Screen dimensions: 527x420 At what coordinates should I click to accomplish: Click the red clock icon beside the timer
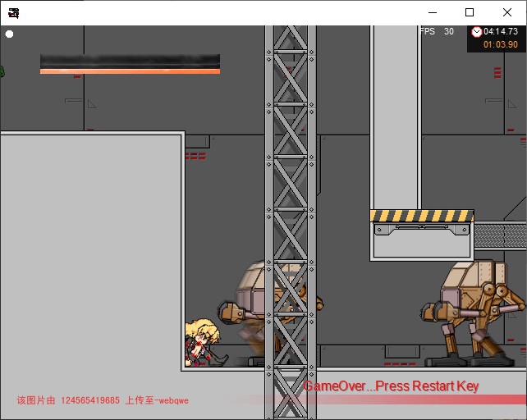pos(477,32)
